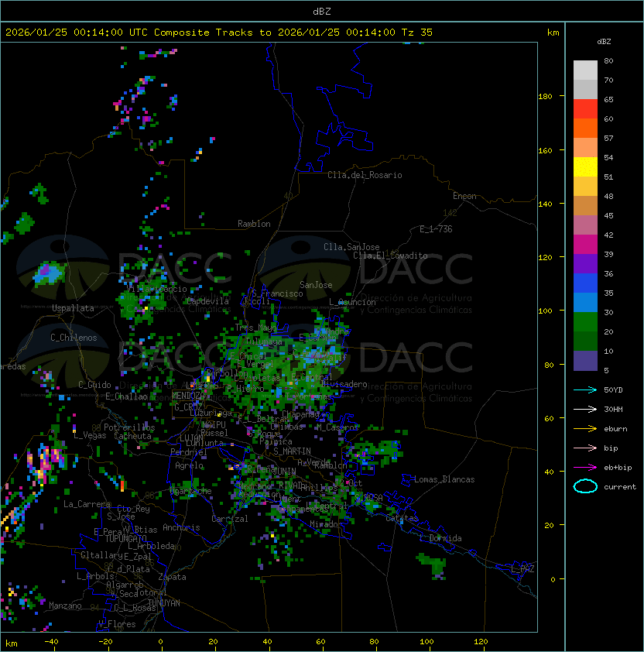644x652 pixels.
Task: Click the 'TUNUYAN' map label
Action: [x=164, y=603]
